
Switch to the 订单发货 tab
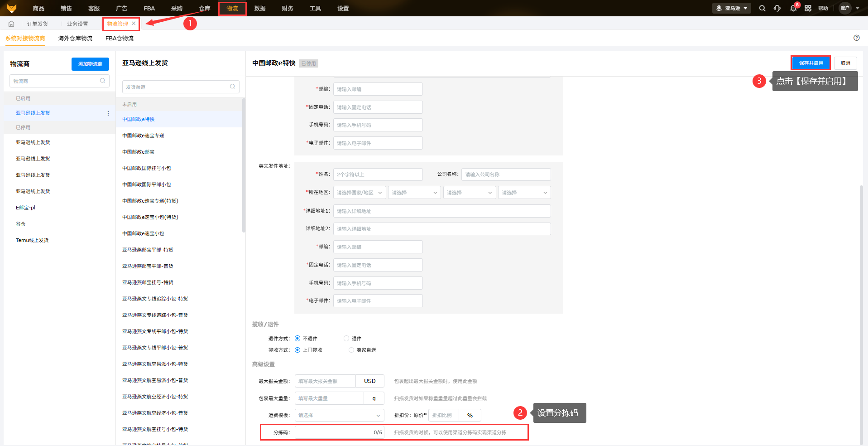pos(38,24)
